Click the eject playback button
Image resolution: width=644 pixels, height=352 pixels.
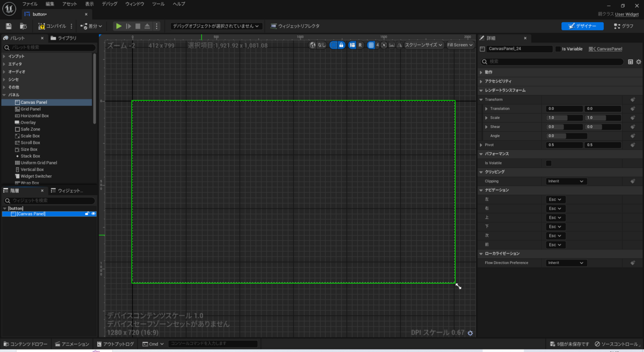click(147, 26)
